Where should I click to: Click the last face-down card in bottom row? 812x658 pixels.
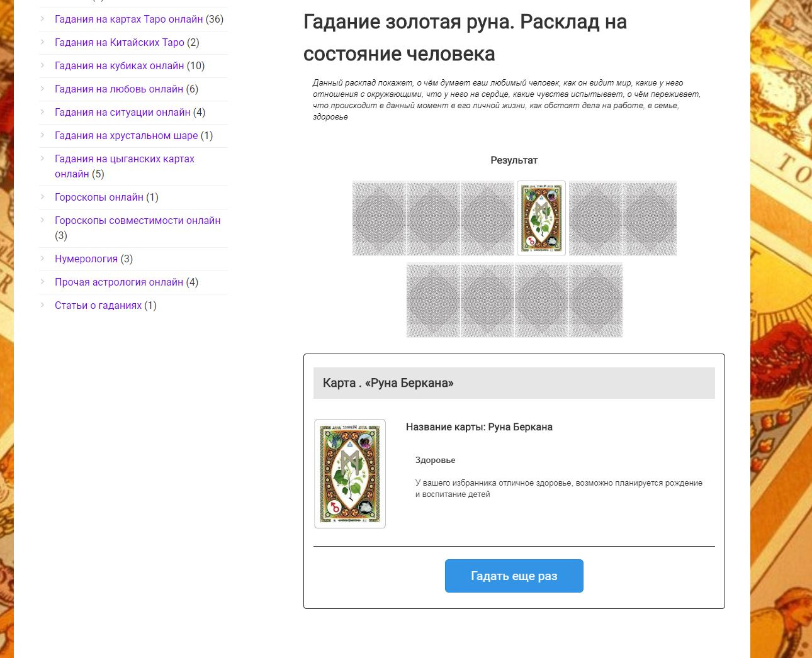coord(595,300)
